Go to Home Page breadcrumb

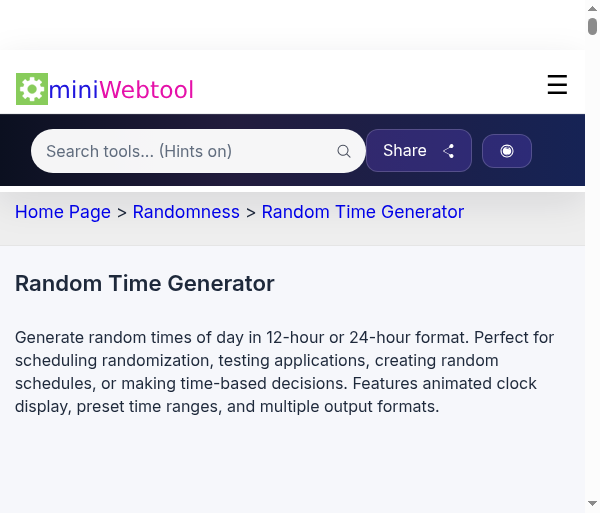(x=63, y=212)
